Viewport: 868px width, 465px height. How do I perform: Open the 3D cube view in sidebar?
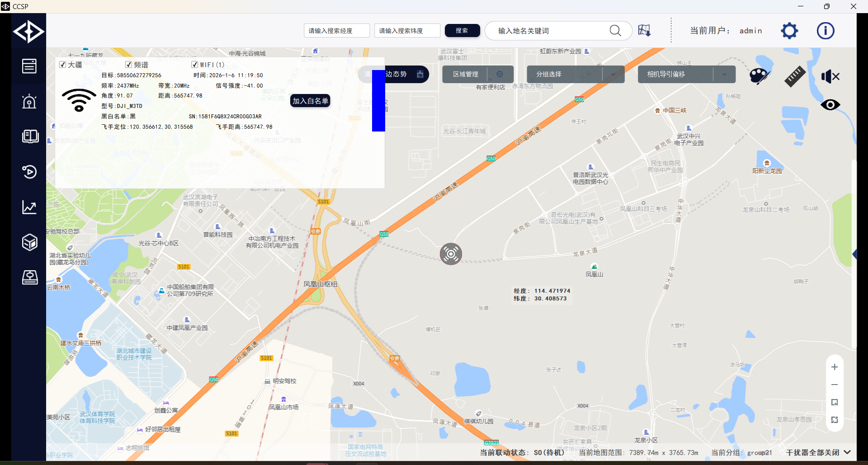(x=29, y=243)
